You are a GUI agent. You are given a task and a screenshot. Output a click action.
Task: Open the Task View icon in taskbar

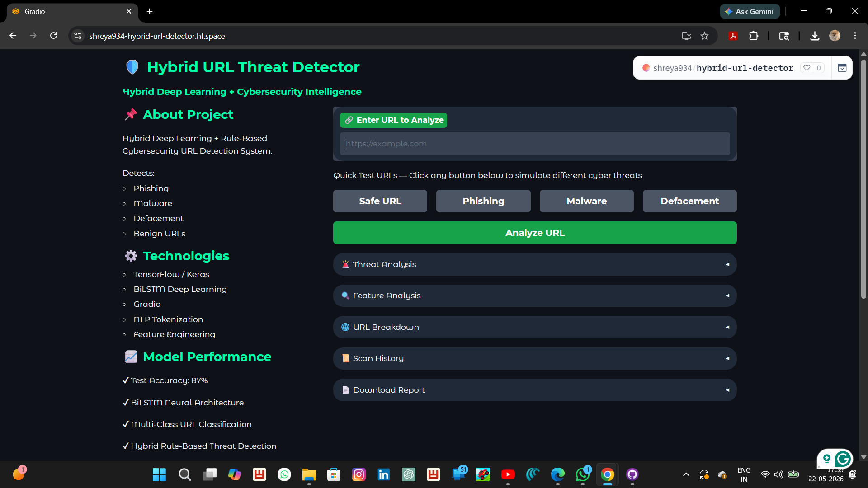pyautogui.click(x=209, y=474)
